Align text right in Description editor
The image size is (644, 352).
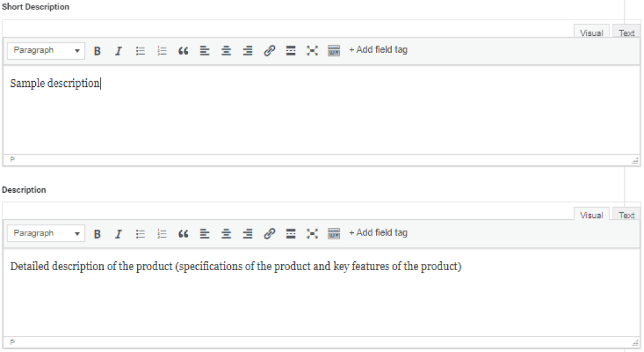(x=248, y=234)
